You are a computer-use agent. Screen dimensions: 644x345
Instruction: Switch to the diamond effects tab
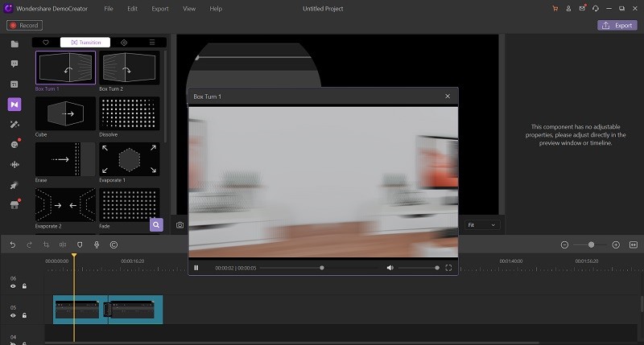pyautogui.click(x=124, y=43)
